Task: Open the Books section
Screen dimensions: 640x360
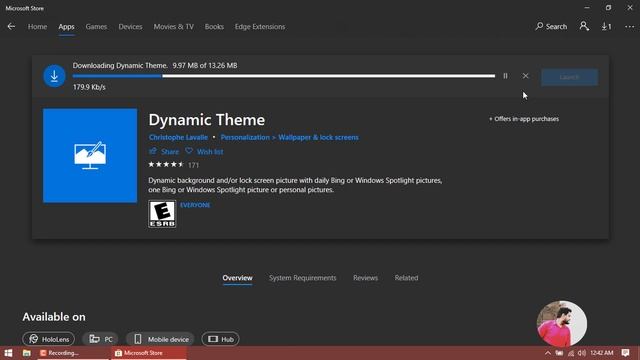Action: (x=214, y=27)
